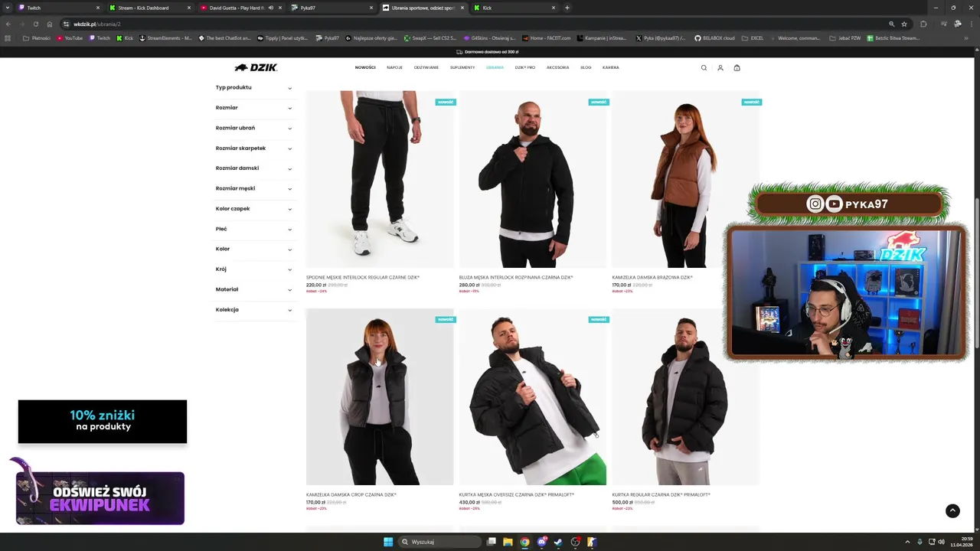Open the KARIERA menu item
This screenshot has width=980, height=551.
click(x=610, y=67)
